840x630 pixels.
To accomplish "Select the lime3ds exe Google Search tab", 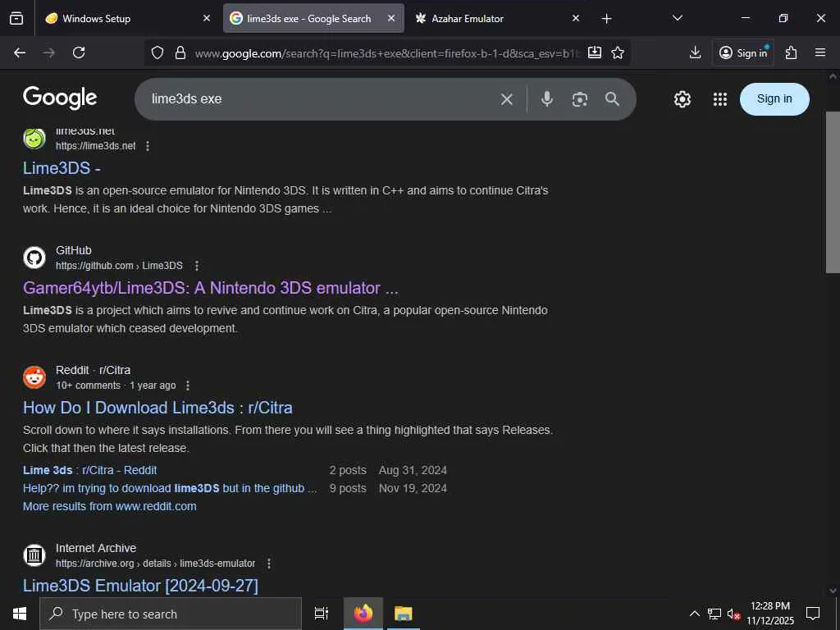I will (x=313, y=19).
